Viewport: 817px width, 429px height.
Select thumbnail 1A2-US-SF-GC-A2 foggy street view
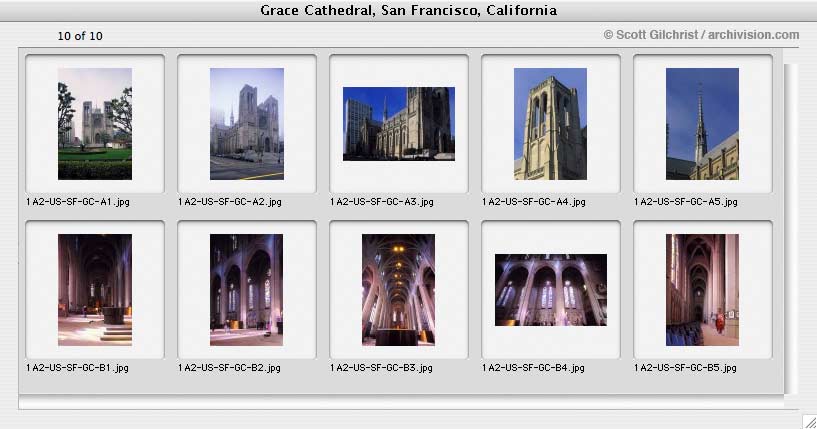pyautogui.click(x=247, y=124)
